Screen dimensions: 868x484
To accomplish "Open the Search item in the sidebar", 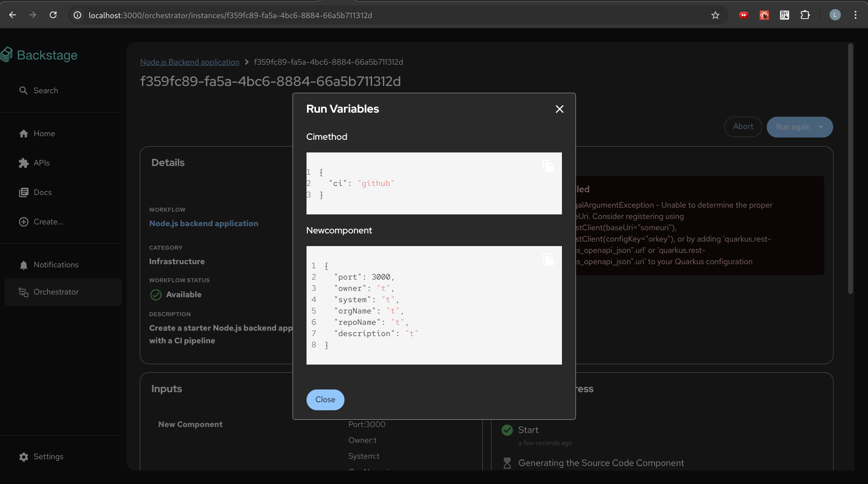I will click(45, 90).
